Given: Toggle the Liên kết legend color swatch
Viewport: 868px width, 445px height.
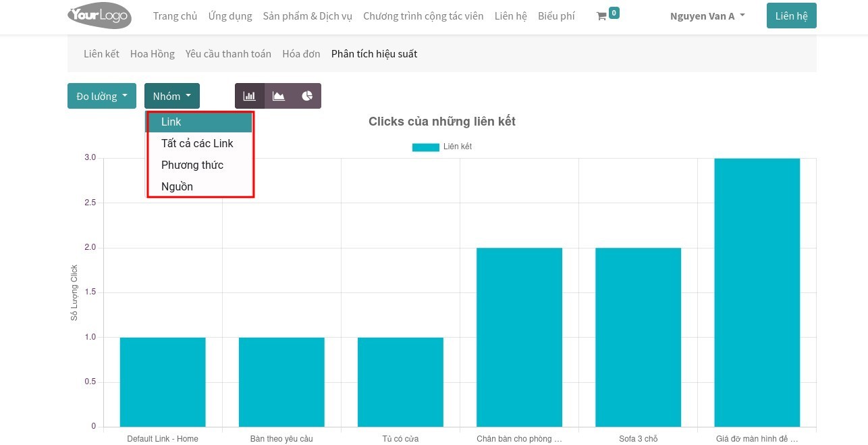Looking at the screenshot, I should [425, 147].
